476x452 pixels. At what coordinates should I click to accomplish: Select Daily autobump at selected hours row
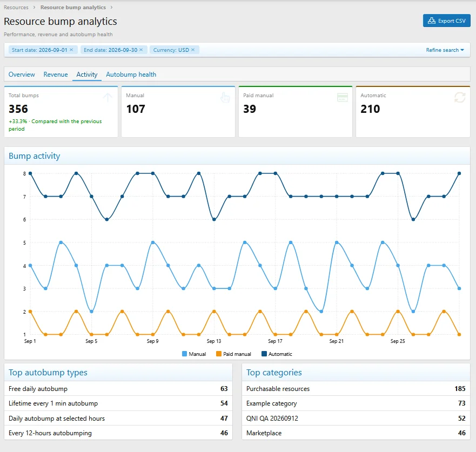point(118,419)
